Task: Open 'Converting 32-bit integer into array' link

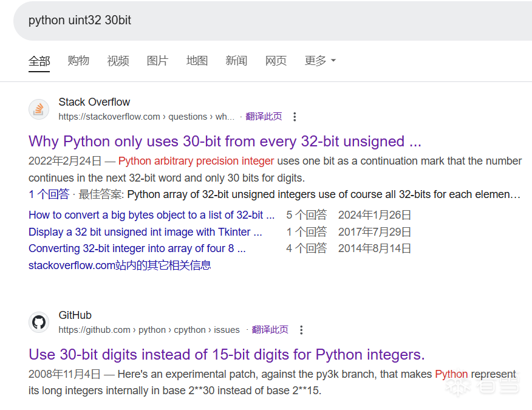Action: pyautogui.click(x=137, y=248)
